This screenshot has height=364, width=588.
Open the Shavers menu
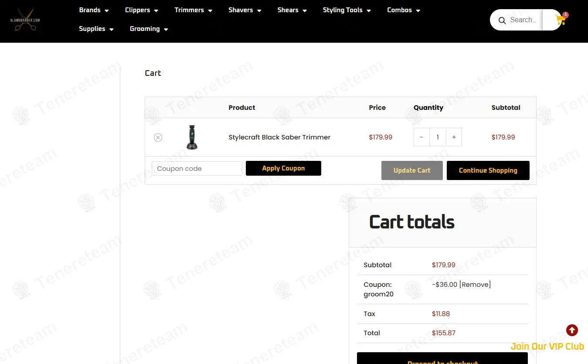(x=245, y=10)
